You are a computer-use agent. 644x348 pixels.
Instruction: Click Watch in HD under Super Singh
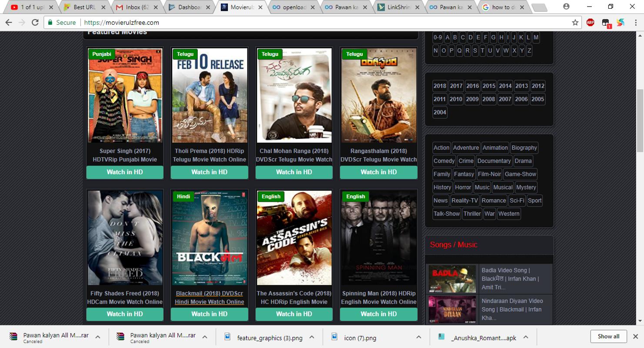coord(125,172)
